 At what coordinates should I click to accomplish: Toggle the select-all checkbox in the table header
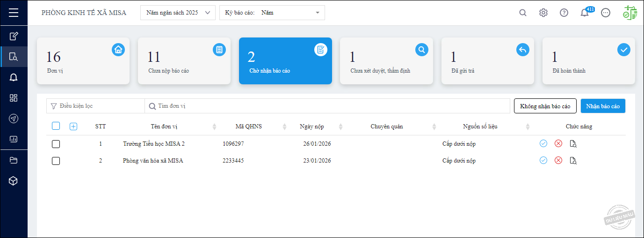coord(56,126)
